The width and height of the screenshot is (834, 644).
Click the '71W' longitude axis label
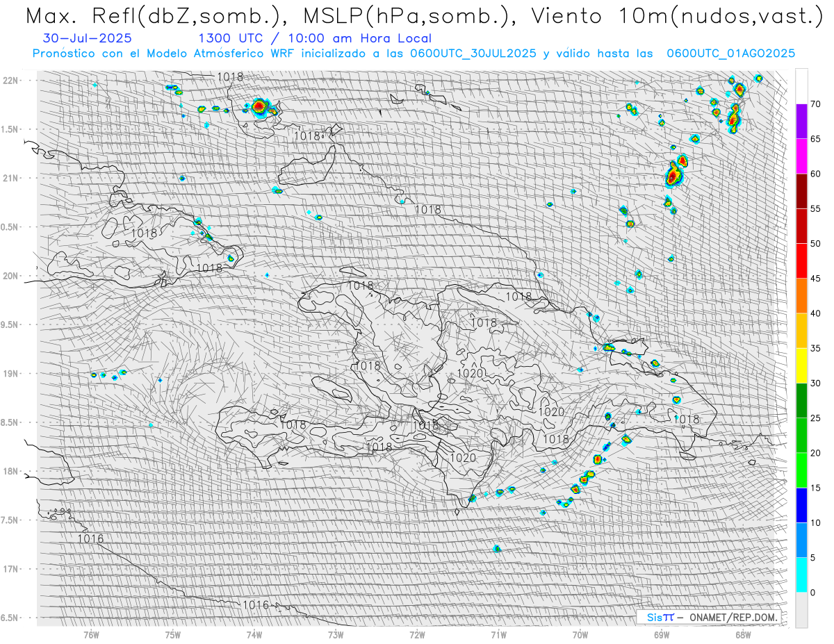point(498,634)
